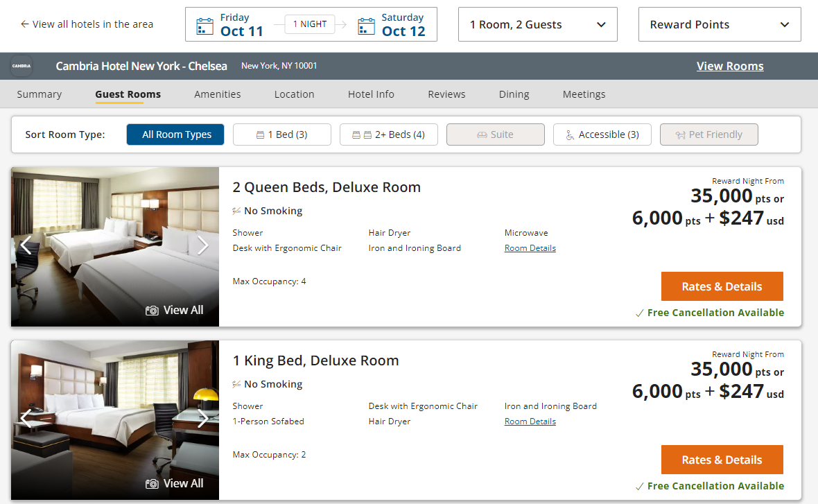Open the Reward Points rate dropdown
This screenshot has height=504, width=818.
(719, 24)
